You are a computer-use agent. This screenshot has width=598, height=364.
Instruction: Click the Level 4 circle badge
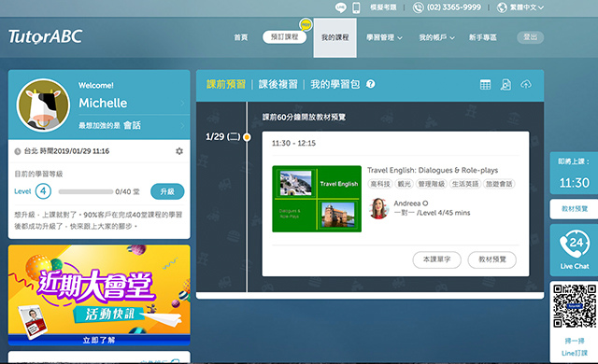[x=43, y=191]
